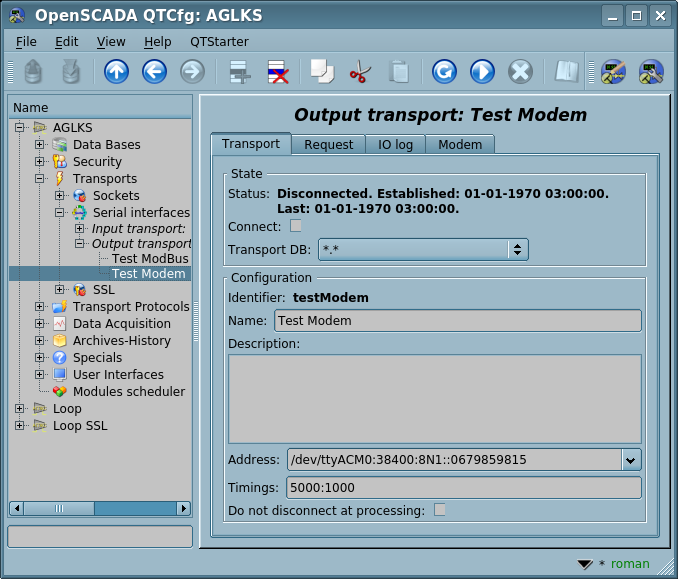Click into the Name input field
The height and width of the screenshot is (579, 678).
(x=457, y=320)
